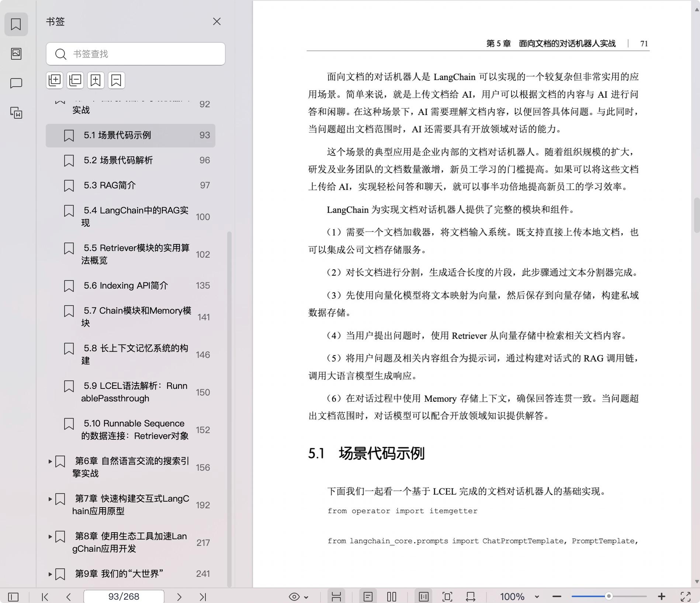The height and width of the screenshot is (603, 700).
Task: Go to the next page
Action: (179, 597)
